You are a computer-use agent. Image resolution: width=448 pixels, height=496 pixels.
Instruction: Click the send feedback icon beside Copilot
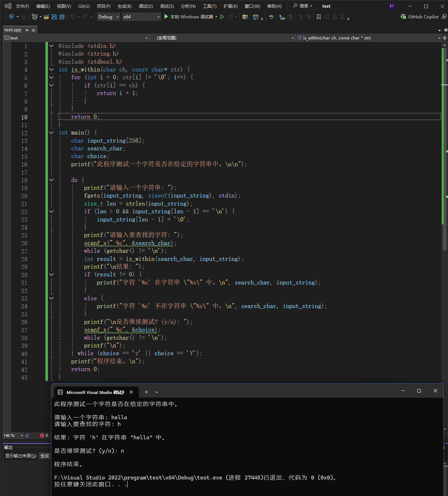click(x=444, y=17)
